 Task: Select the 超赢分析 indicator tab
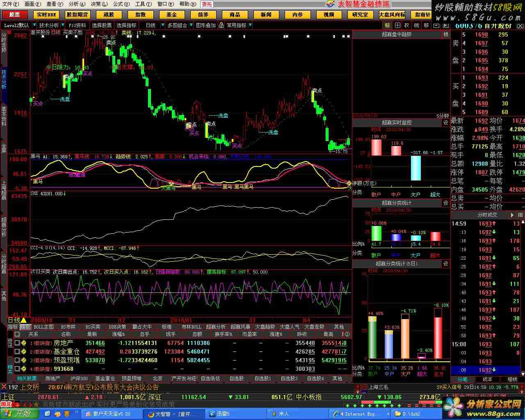click(216, 327)
